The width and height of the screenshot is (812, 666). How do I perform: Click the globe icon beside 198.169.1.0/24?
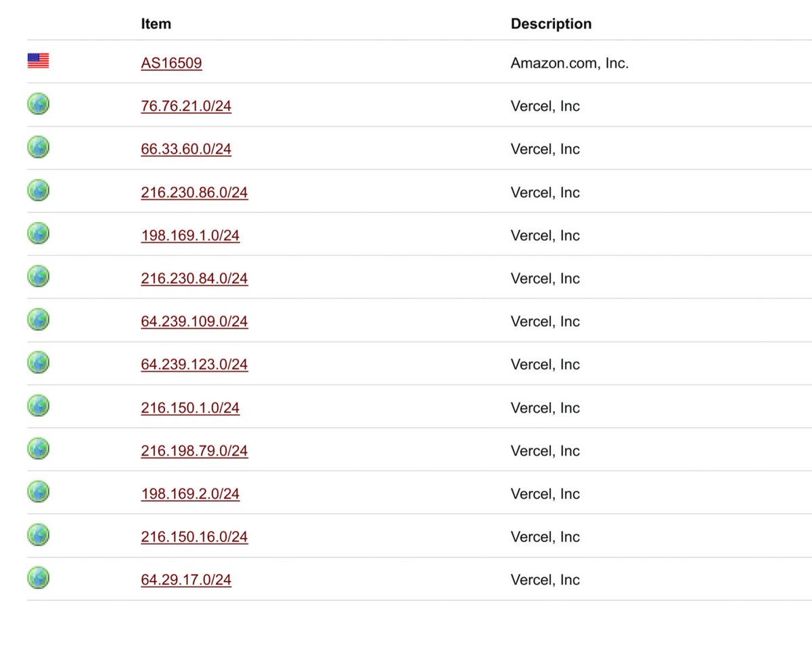(38, 234)
